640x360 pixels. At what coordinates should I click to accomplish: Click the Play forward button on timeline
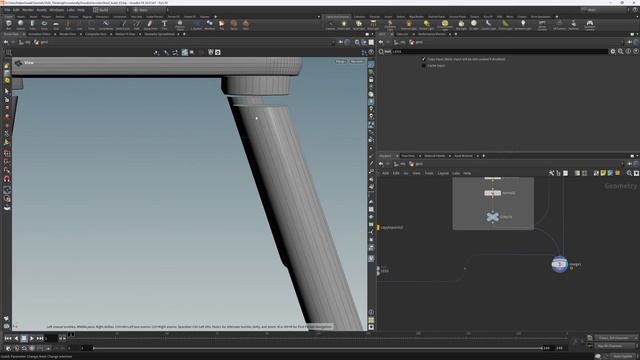[32, 338]
